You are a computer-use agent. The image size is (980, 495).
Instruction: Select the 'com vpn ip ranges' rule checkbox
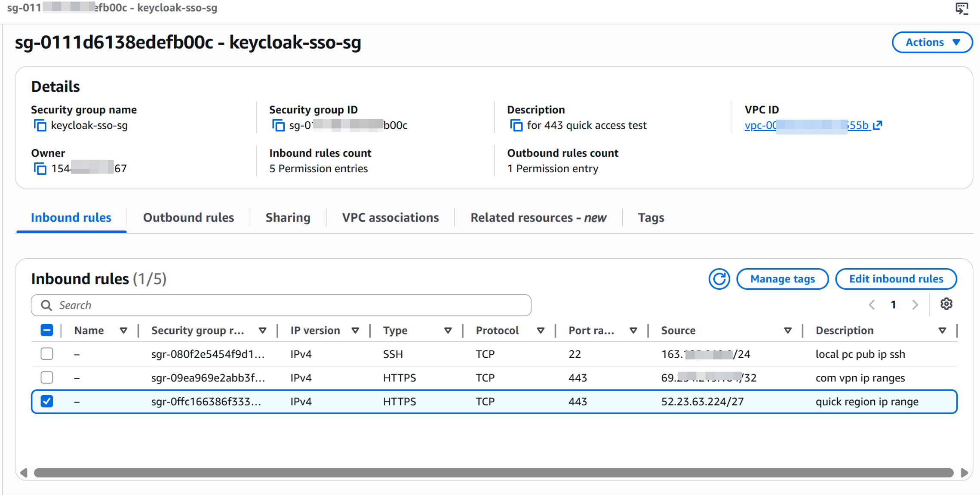pyautogui.click(x=47, y=377)
